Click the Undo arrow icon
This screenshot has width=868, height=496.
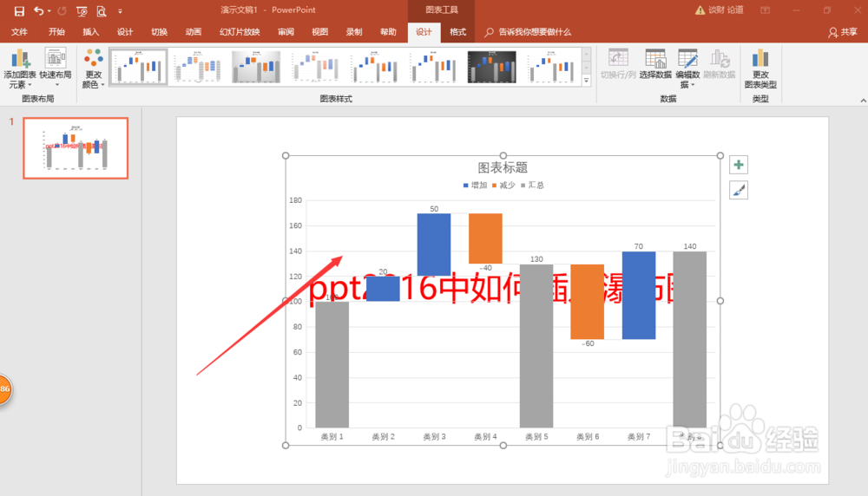click(x=38, y=10)
